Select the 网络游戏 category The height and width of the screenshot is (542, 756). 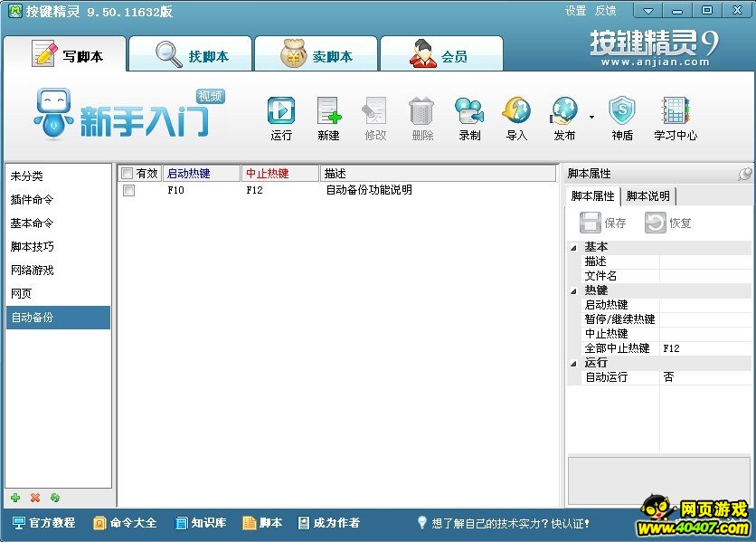[58, 271]
